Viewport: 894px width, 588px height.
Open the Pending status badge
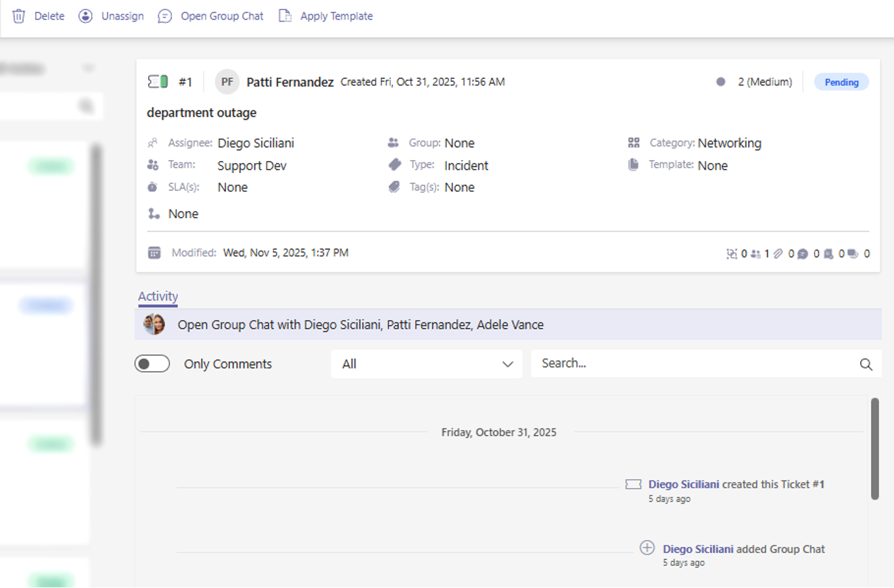(841, 82)
